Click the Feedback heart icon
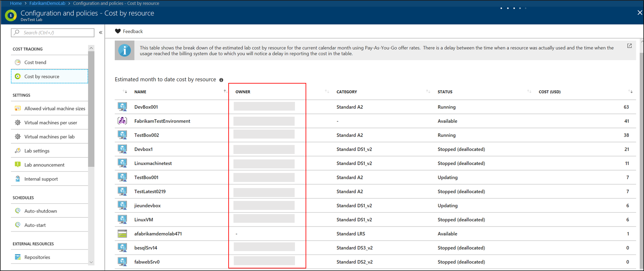Image resolution: width=644 pixels, height=271 pixels. pyautogui.click(x=118, y=31)
